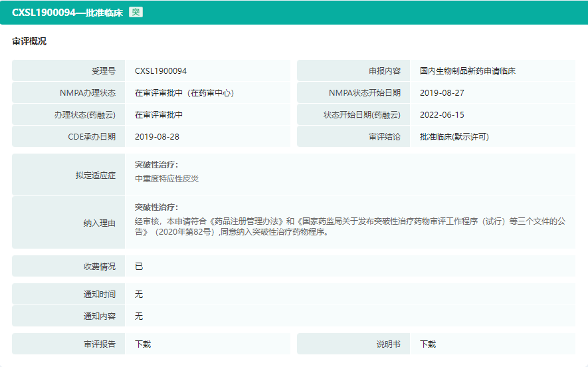Click the 办理状态(药融云) value 在审评审批中
Screen dimensions: 588x367
coord(159,115)
